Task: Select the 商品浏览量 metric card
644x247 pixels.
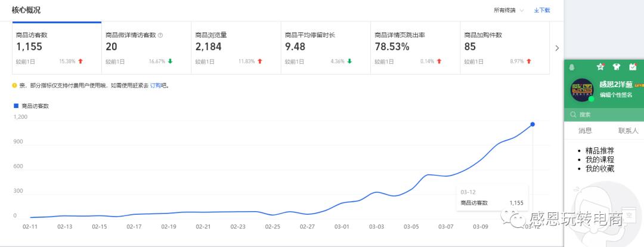Action: pos(236,48)
